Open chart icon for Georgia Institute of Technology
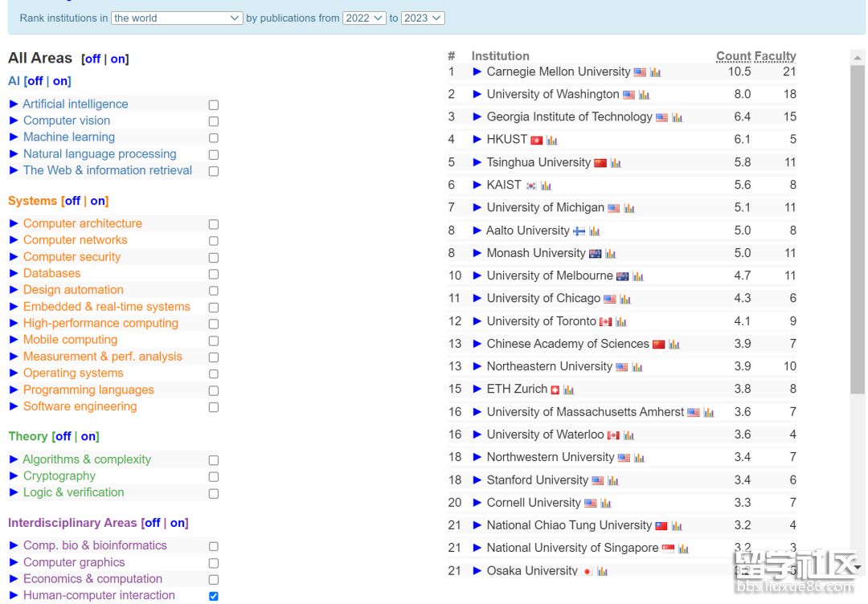 click(x=677, y=118)
